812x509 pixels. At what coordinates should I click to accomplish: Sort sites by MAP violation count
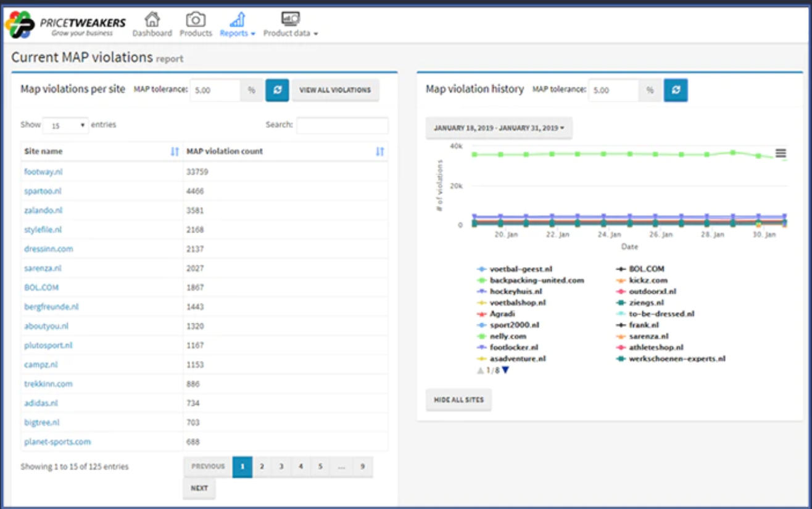tap(380, 151)
